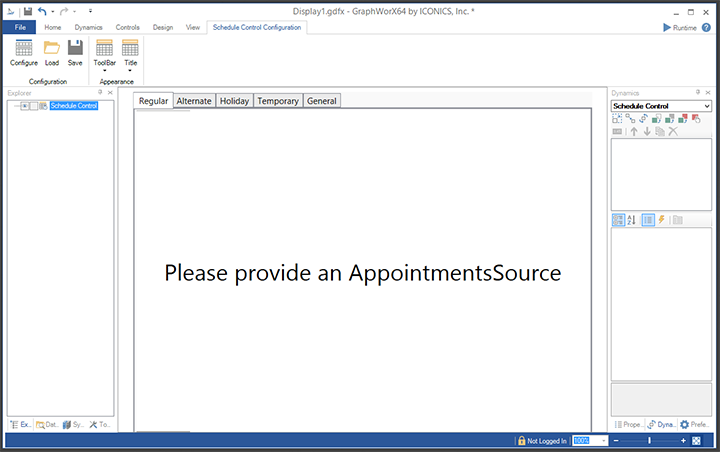Open help with question mark icon
This screenshot has width=720, height=452.
click(706, 27)
